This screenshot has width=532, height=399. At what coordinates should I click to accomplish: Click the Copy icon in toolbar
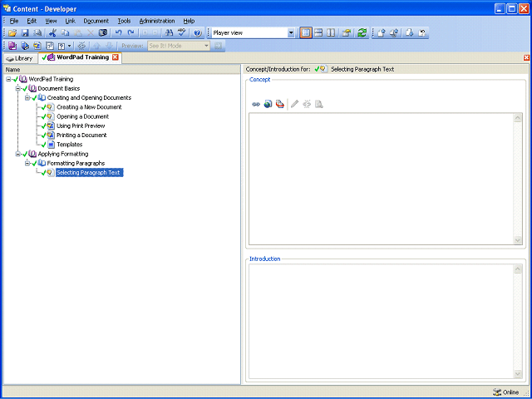pos(65,33)
